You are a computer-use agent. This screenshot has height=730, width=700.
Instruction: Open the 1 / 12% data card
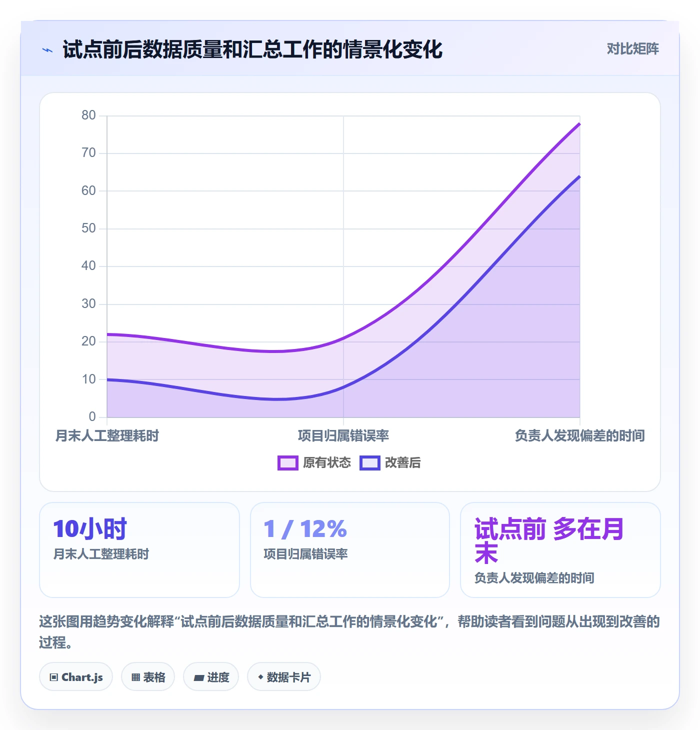[x=350, y=550]
